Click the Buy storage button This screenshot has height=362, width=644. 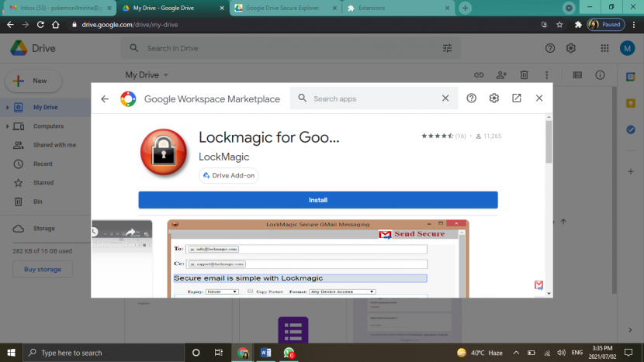pyautogui.click(x=43, y=269)
